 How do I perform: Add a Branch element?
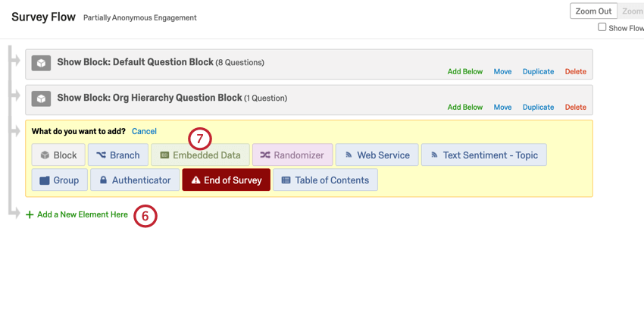[x=117, y=155]
